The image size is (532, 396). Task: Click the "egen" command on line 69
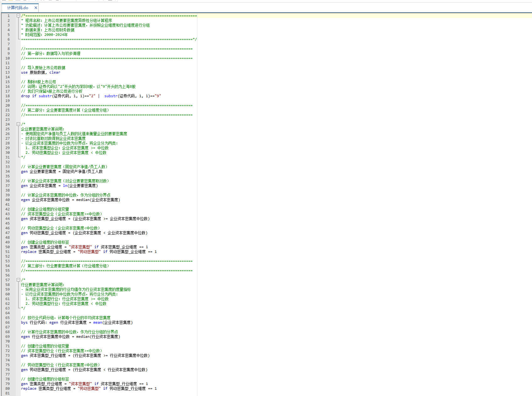(25, 337)
